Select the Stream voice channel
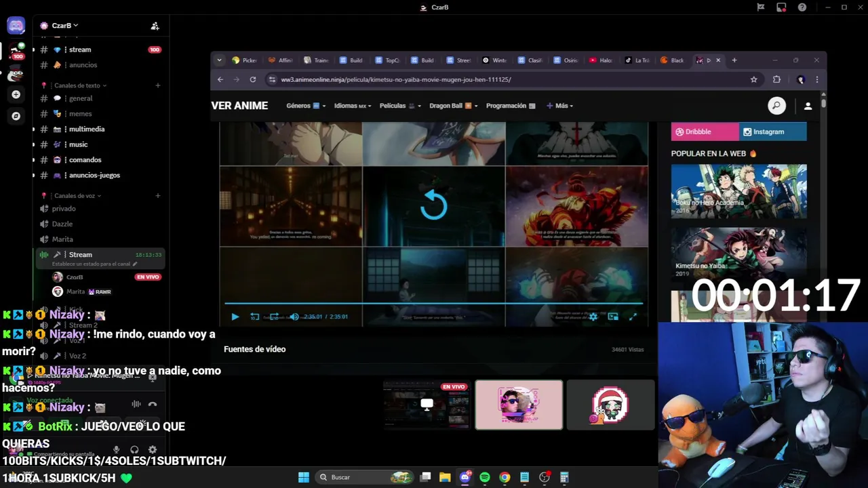Screen dimensions: 868x488 point(80,255)
